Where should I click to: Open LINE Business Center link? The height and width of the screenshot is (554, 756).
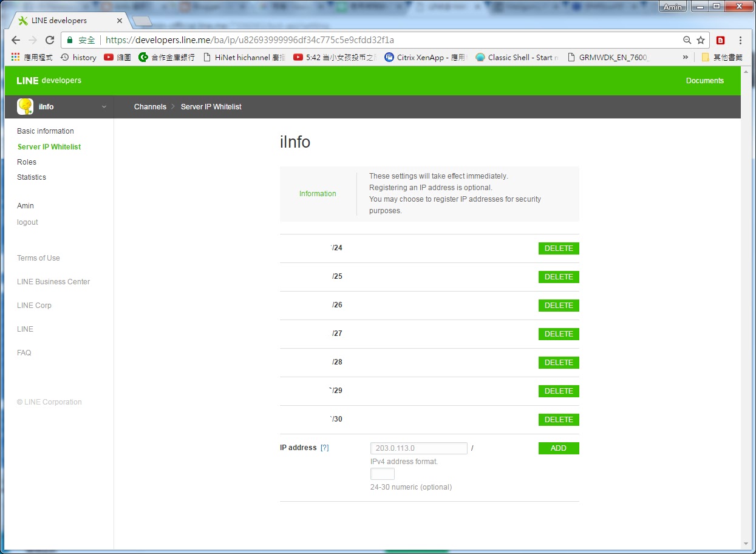[53, 282]
